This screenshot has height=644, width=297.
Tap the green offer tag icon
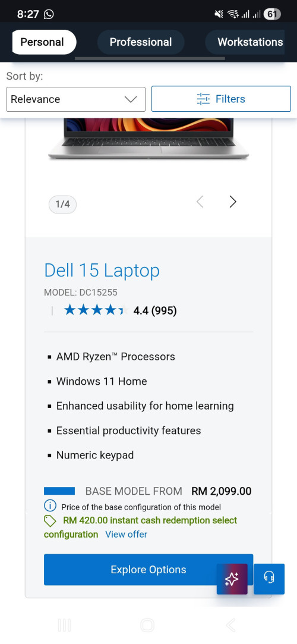(x=50, y=521)
